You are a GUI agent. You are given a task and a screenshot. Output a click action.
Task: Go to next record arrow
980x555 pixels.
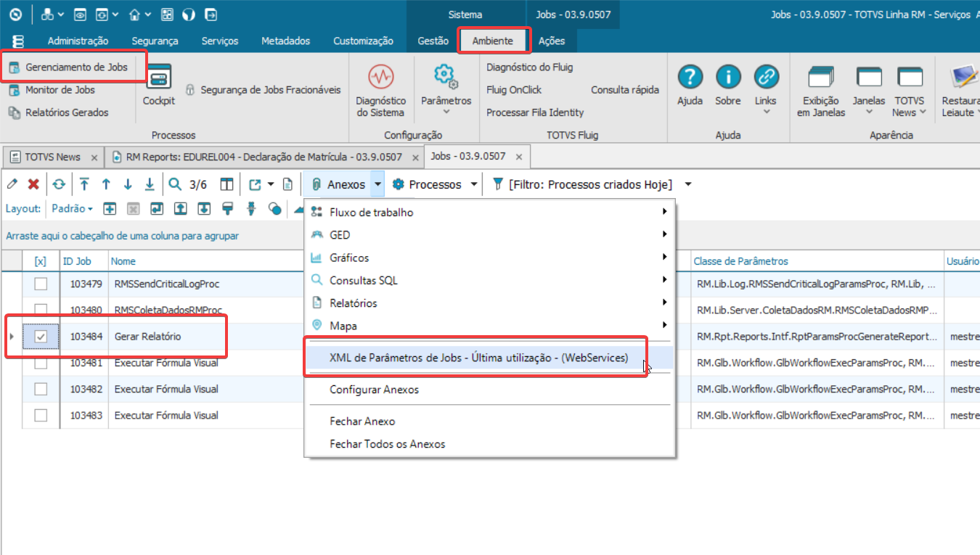(128, 184)
